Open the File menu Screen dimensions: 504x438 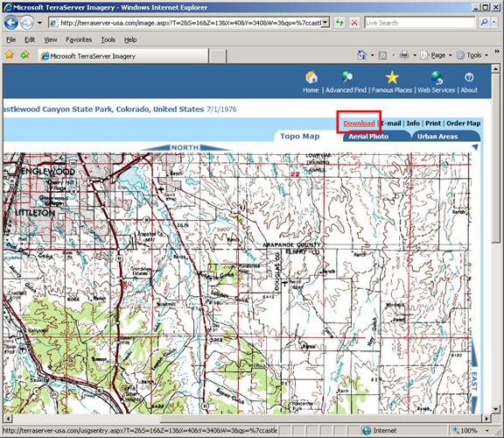pos(10,39)
